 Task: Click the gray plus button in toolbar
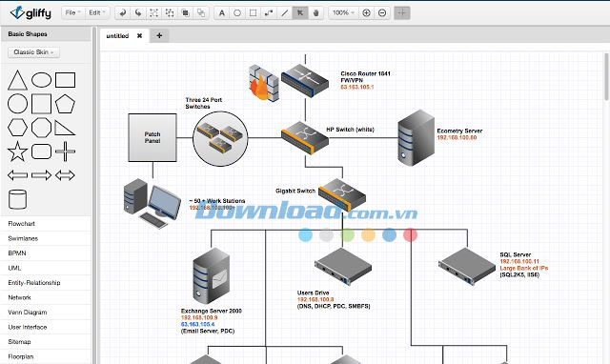pyautogui.click(x=402, y=12)
